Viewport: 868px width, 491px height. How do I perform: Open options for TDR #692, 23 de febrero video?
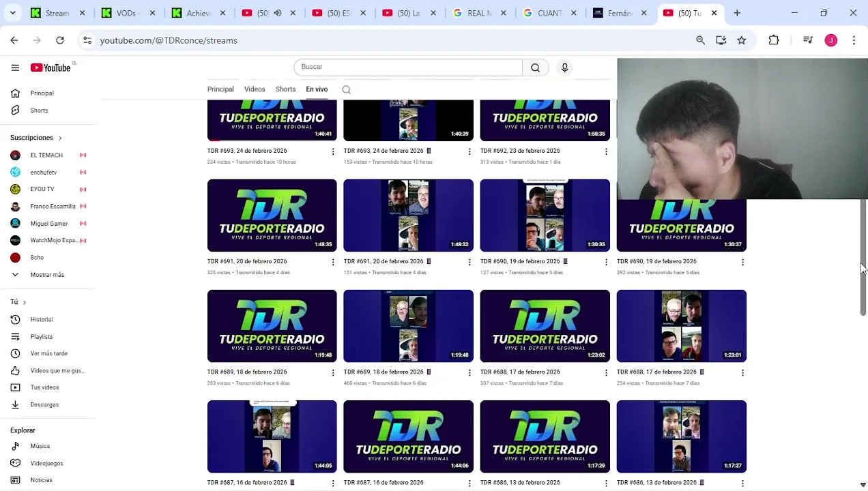606,151
